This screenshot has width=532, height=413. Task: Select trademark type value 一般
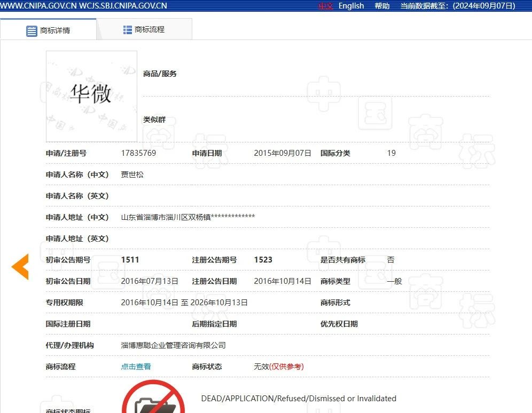coord(394,281)
